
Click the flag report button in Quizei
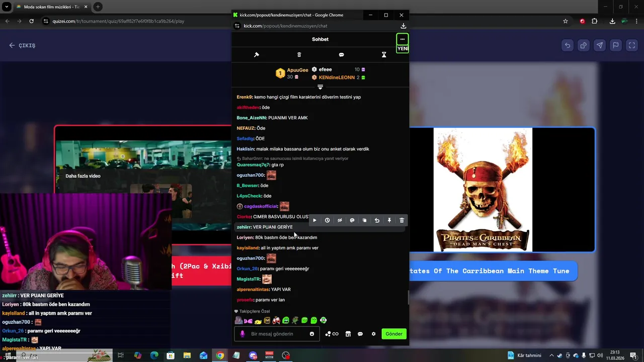(615, 45)
